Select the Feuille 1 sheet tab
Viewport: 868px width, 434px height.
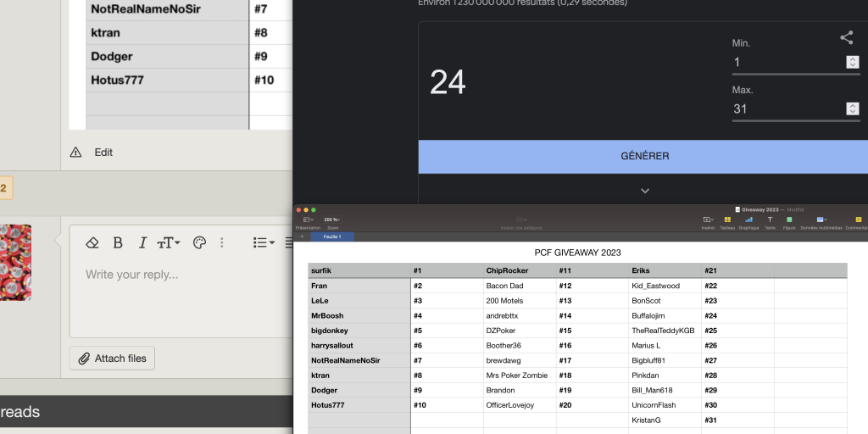[x=332, y=237]
